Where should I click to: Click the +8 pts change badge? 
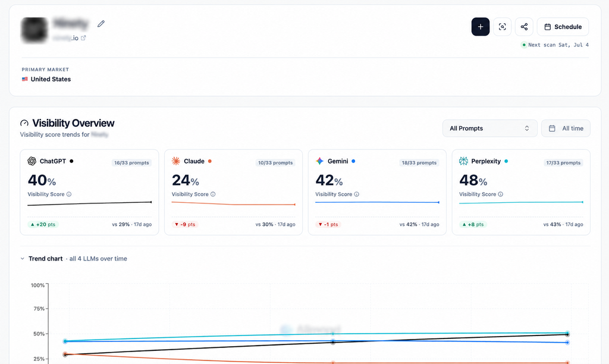click(x=474, y=225)
